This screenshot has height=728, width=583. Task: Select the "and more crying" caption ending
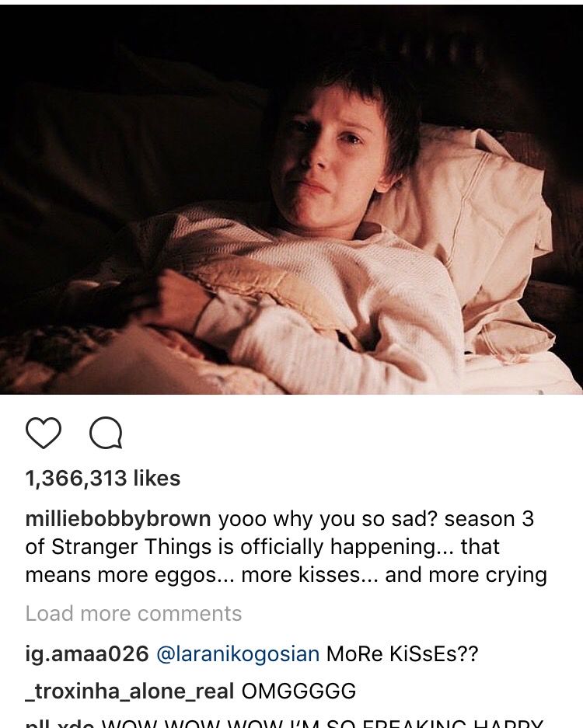pyautogui.click(x=466, y=575)
